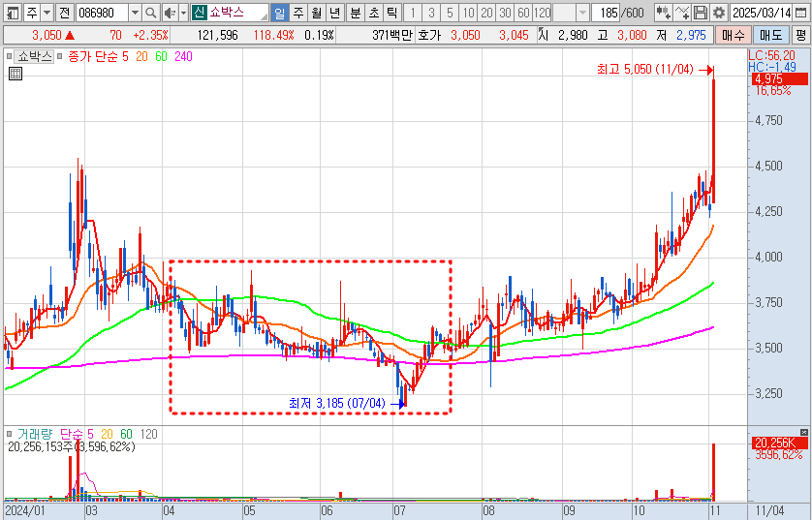
Task: Open the data grid table icon
Action: [x=16, y=74]
